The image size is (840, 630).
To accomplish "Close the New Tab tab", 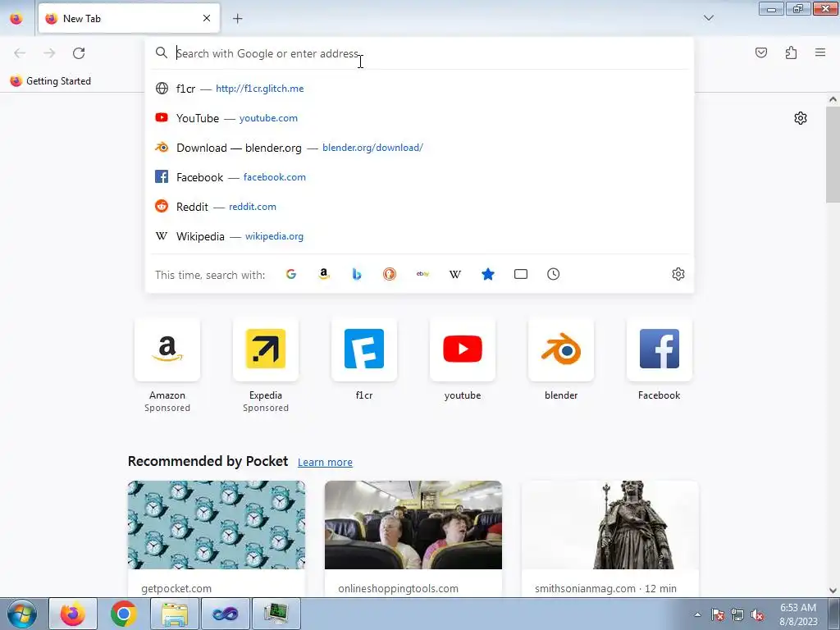I will [207, 18].
